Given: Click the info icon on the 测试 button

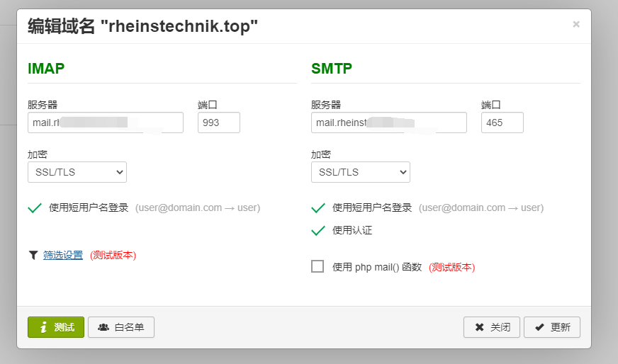Looking at the screenshot, I should 44,327.
